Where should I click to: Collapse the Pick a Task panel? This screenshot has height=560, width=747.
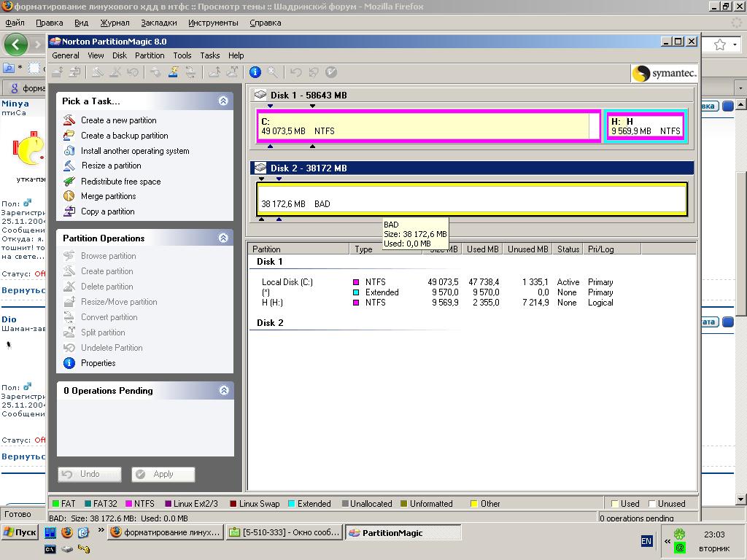click(223, 101)
